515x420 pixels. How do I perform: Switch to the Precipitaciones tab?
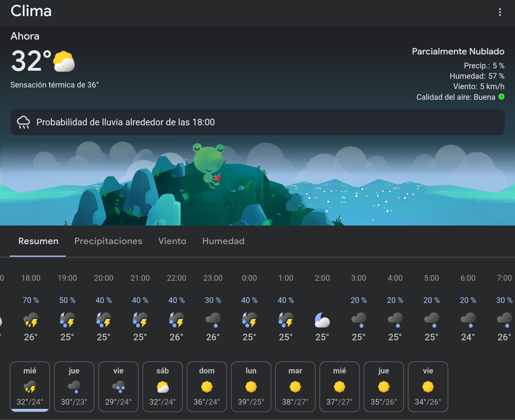(108, 241)
